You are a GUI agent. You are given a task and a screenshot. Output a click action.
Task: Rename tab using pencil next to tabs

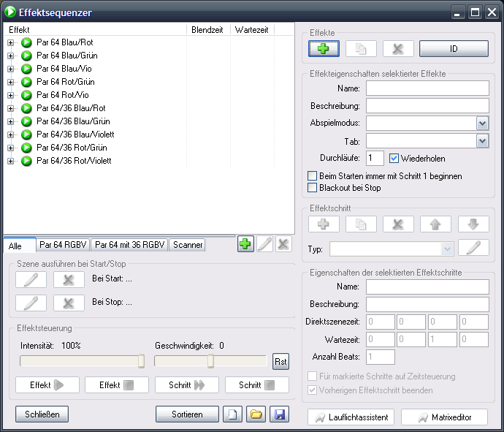click(264, 244)
